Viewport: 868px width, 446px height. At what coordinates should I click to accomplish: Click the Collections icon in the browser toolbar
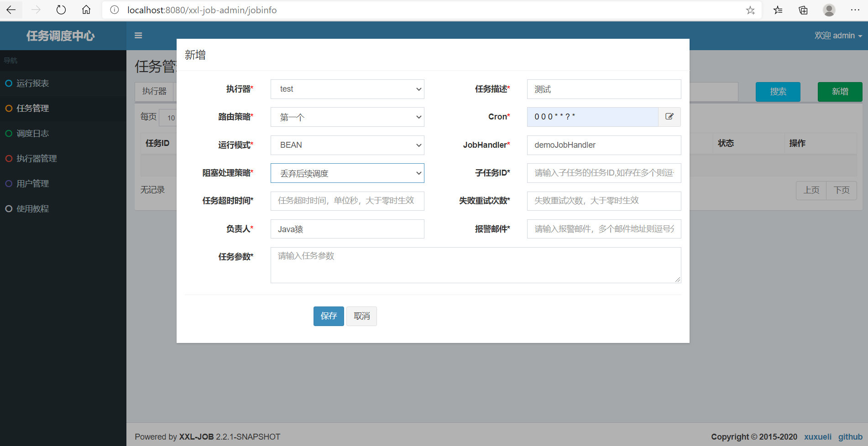tap(803, 10)
